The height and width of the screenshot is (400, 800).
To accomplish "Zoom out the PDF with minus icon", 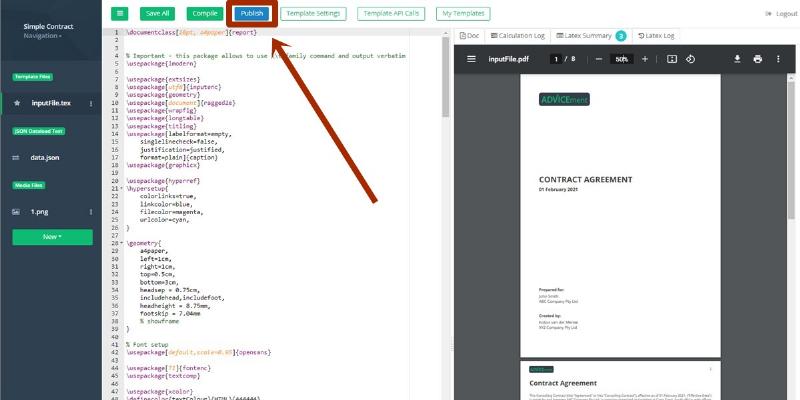I will click(598, 59).
